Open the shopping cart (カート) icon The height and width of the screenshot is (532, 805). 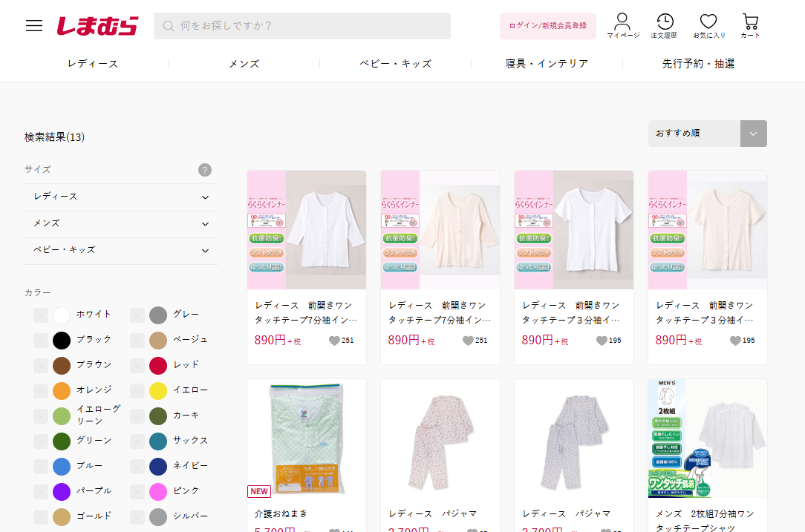(750, 25)
